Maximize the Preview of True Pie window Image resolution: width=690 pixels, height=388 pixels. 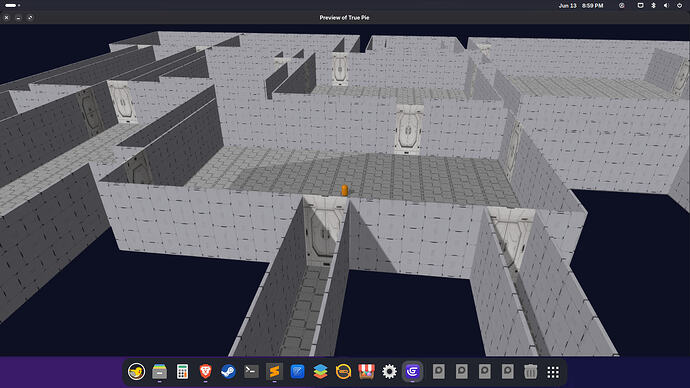coord(30,18)
